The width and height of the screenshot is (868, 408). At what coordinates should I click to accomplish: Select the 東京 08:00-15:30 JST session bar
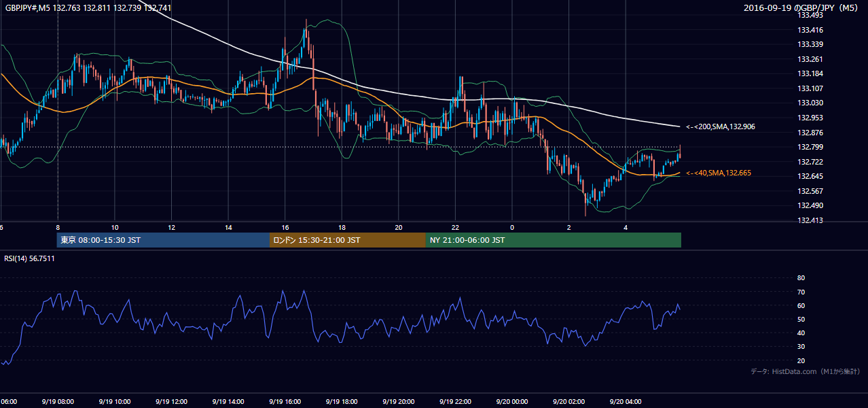163,240
